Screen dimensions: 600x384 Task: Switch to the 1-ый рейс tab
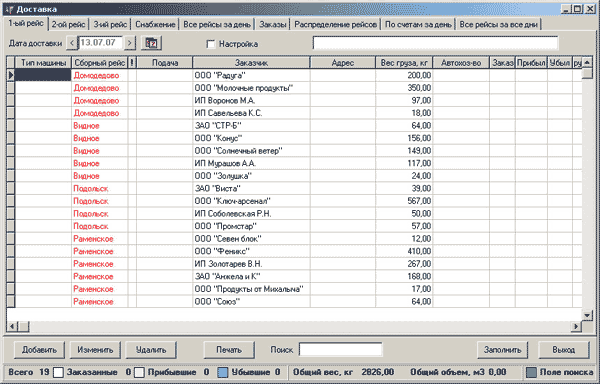click(x=26, y=23)
